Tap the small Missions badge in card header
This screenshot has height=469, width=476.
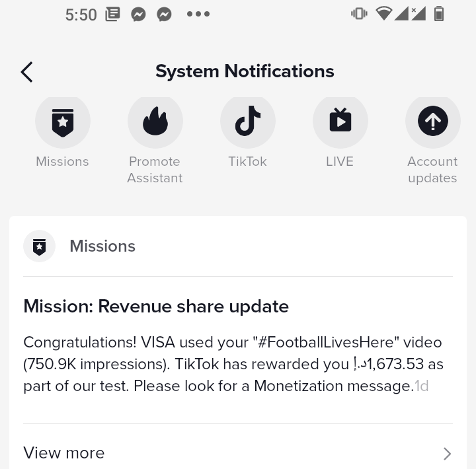click(x=39, y=246)
